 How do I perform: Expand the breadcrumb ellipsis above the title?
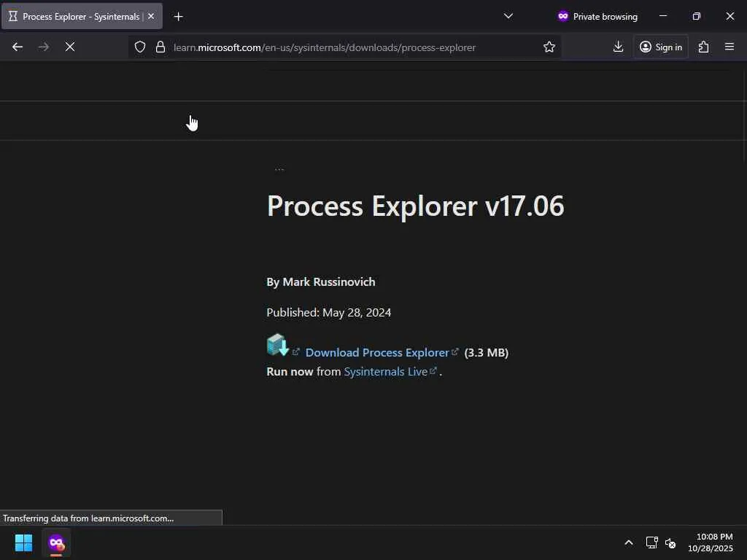point(279,169)
